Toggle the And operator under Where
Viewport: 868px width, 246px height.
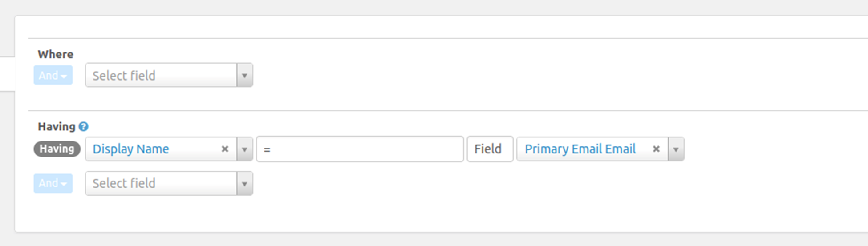53,76
